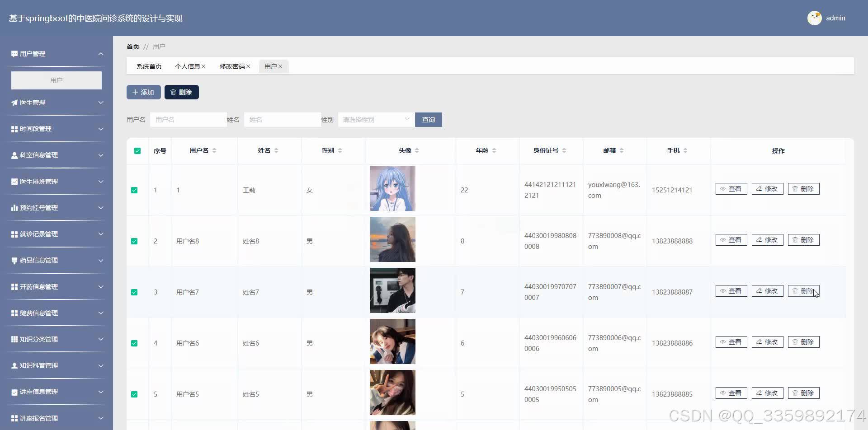Viewport: 868px width, 430px height.
Task: Click the dark 删除 batch button
Action: click(181, 92)
